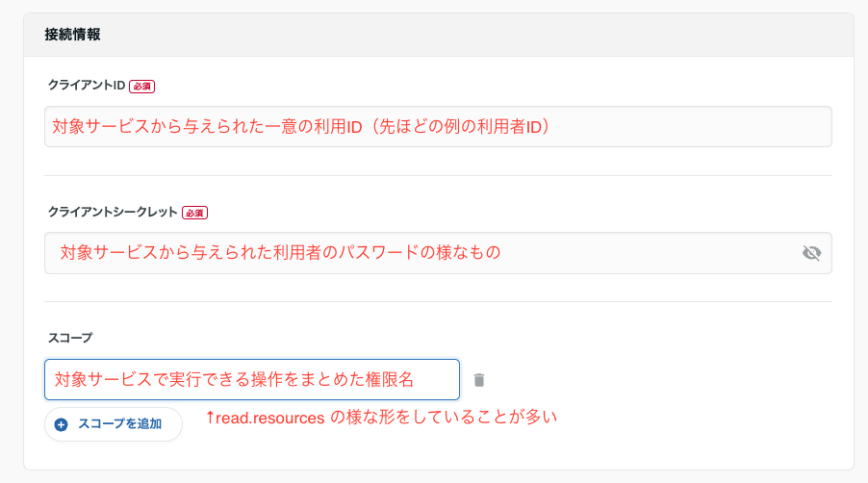Click the divider below the クライアントシークレット field
This screenshot has height=483, width=868.
coord(438,301)
